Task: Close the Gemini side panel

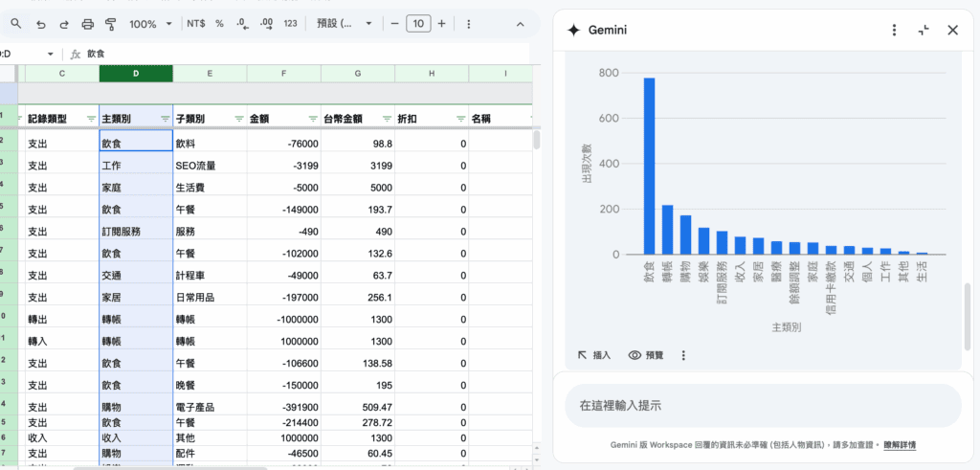Action: tap(952, 30)
